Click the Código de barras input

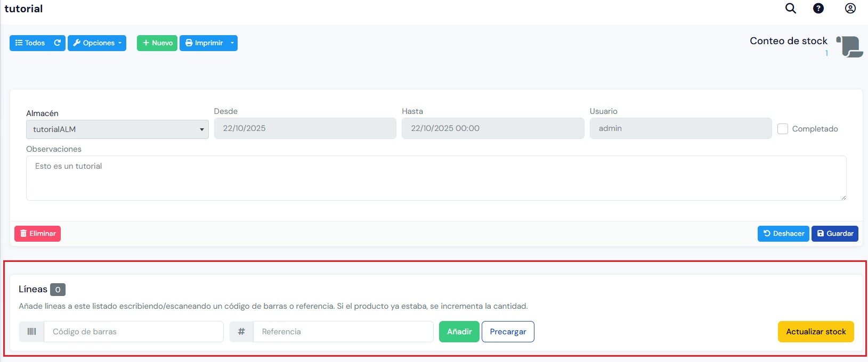tap(134, 332)
